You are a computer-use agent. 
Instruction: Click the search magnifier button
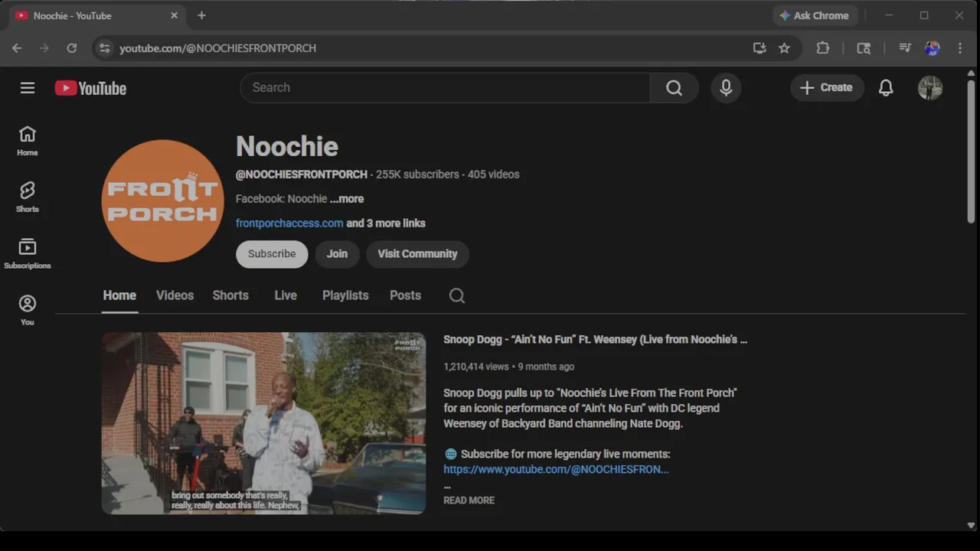674,88
